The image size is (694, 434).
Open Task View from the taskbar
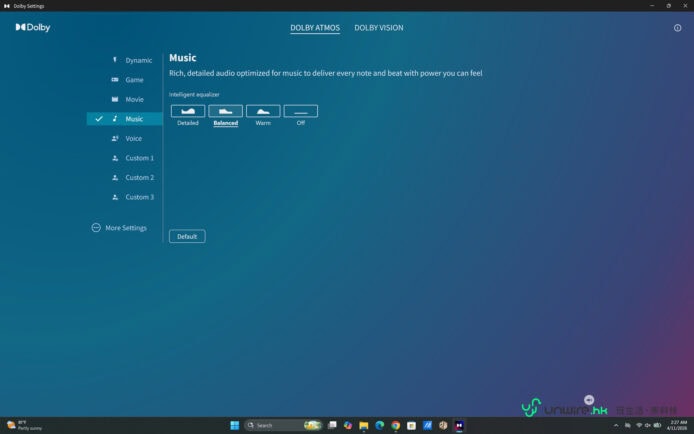332,425
